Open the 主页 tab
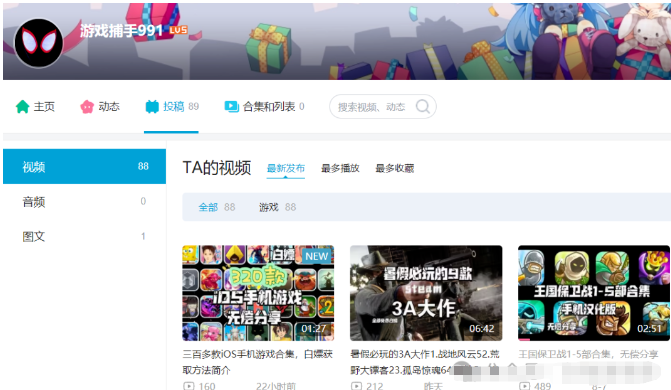 [x=35, y=107]
